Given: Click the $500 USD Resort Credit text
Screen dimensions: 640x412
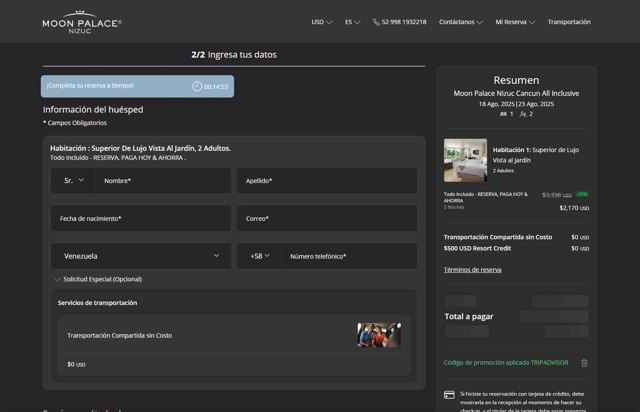Looking at the screenshot, I should pyautogui.click(x=477, y=248).
